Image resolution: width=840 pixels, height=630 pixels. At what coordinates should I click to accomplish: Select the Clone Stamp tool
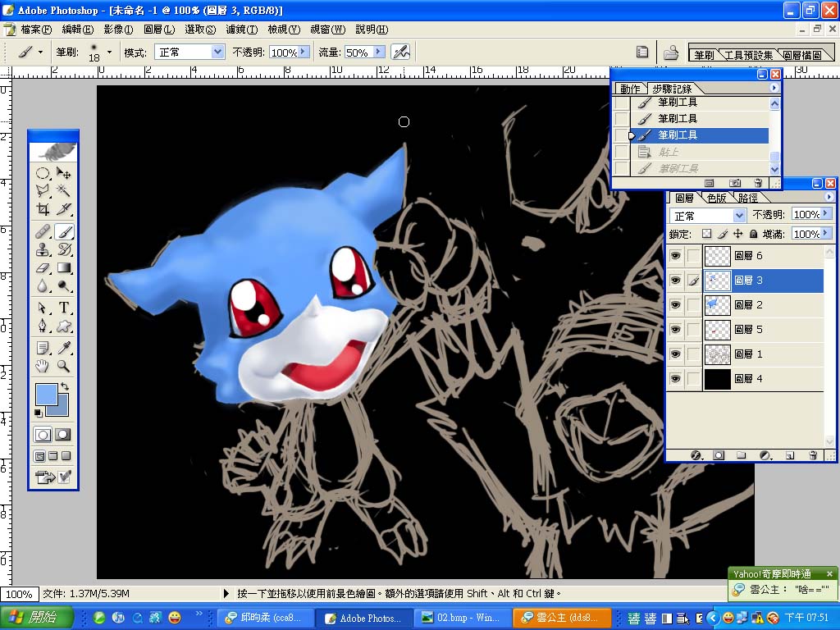[x=43, y=249]
